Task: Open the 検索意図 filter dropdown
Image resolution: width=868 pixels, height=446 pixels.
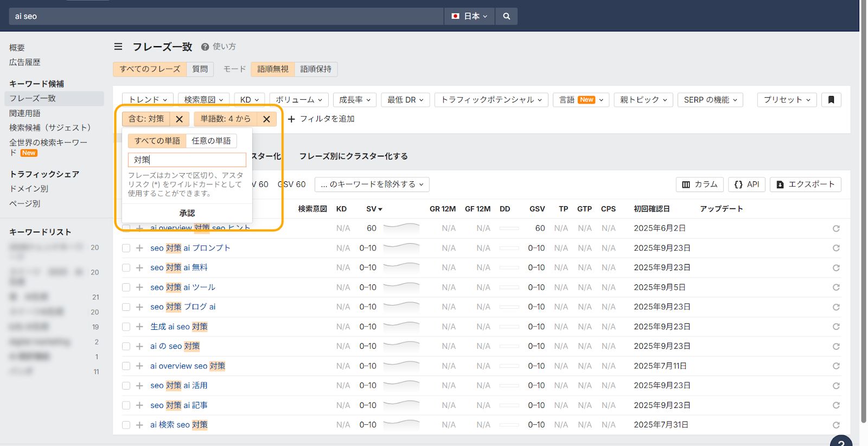Action: coord(203,100)
